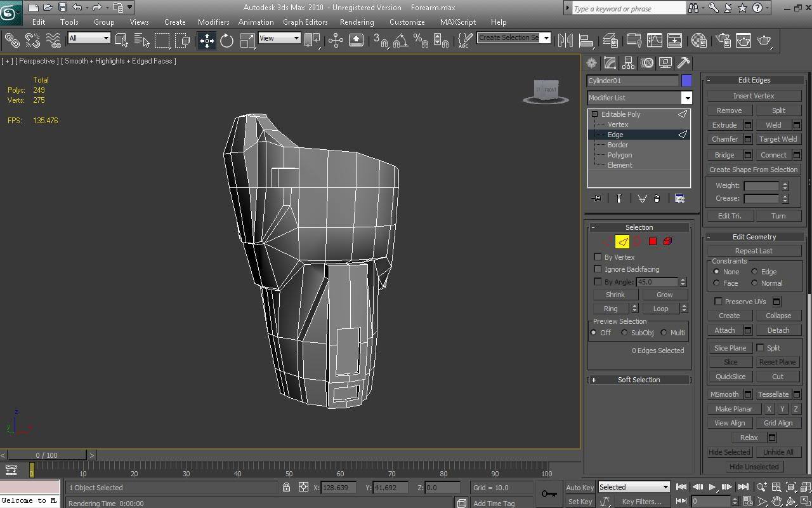Toggle the Percent Snap icon

click(421, 41)
